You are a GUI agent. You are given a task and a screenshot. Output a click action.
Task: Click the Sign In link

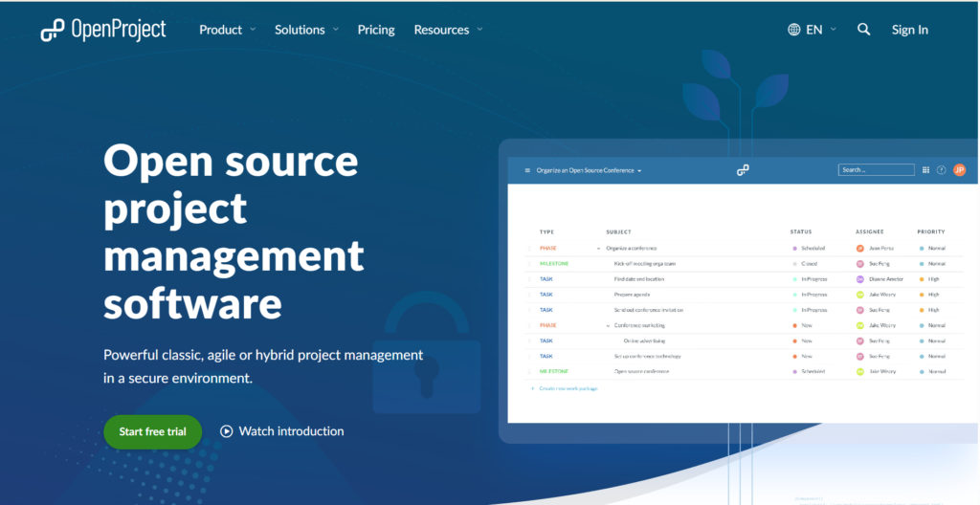(909, 30)
